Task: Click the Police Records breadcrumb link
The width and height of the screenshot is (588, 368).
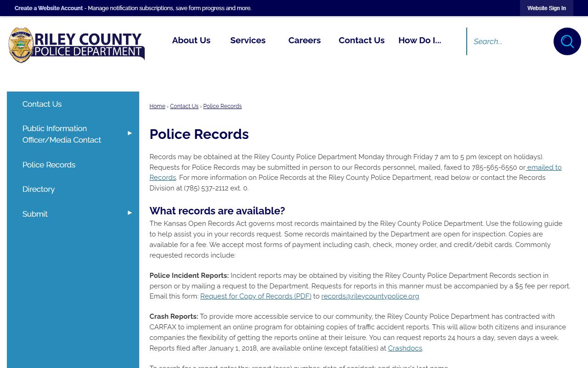Action: (222, 106)
